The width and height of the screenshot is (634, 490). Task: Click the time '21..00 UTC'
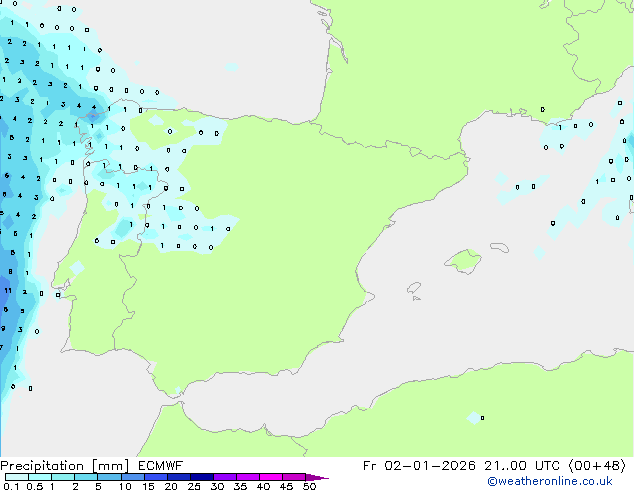tap(522, 466)
